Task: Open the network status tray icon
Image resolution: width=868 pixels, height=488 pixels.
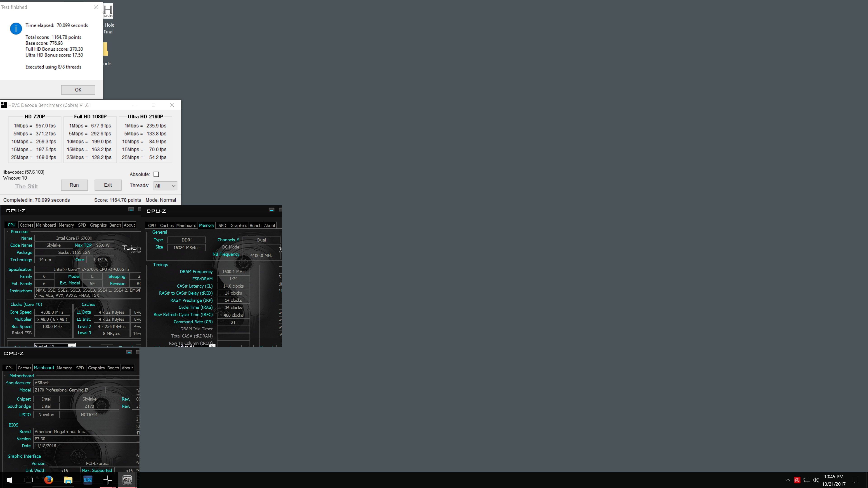Action: [807, 480]
